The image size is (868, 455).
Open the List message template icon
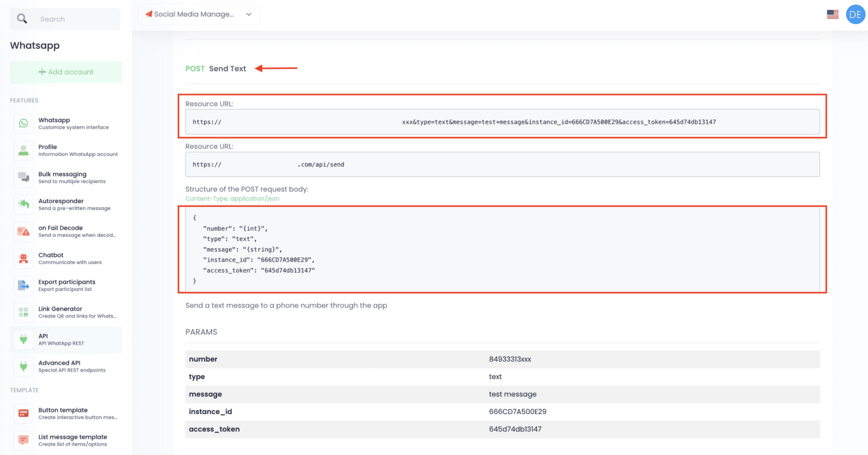[24, 440]
